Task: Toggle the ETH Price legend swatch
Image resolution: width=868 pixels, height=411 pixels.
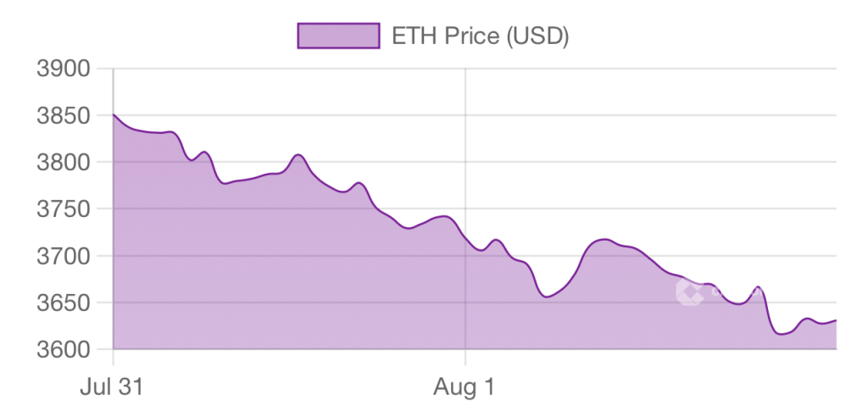Action: pos(337,36)
